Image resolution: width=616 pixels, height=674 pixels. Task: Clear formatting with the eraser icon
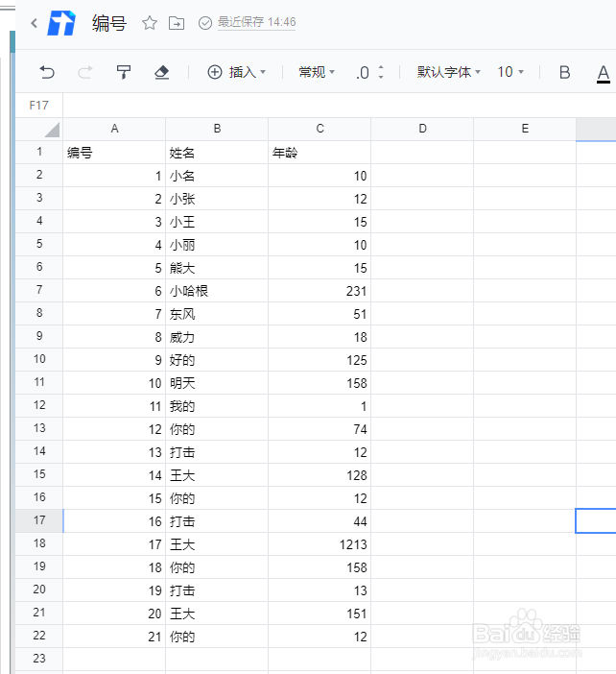pos(161,72)
